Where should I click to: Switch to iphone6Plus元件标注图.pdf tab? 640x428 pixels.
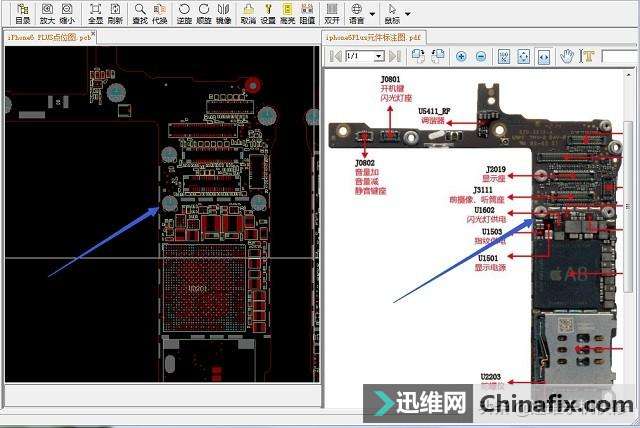point(373,37)
